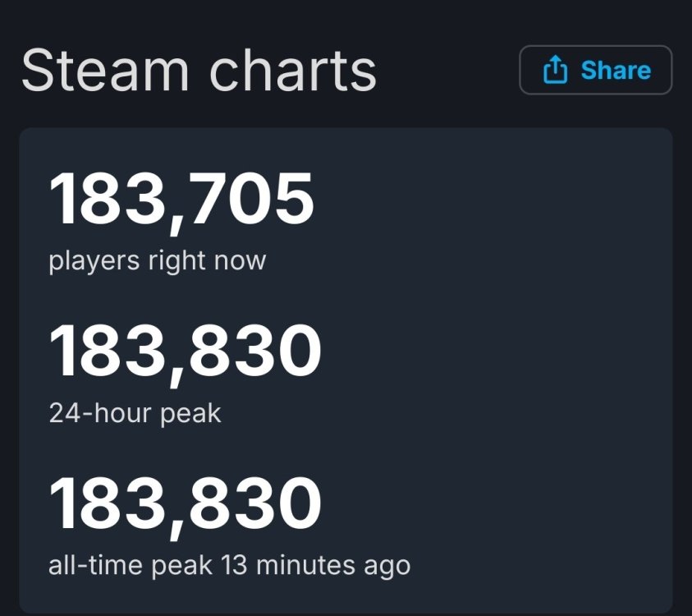The height and width of the screenshot is (616, 692).
Task: Click the all-time peak number 183,830
Action: point(185,504)
